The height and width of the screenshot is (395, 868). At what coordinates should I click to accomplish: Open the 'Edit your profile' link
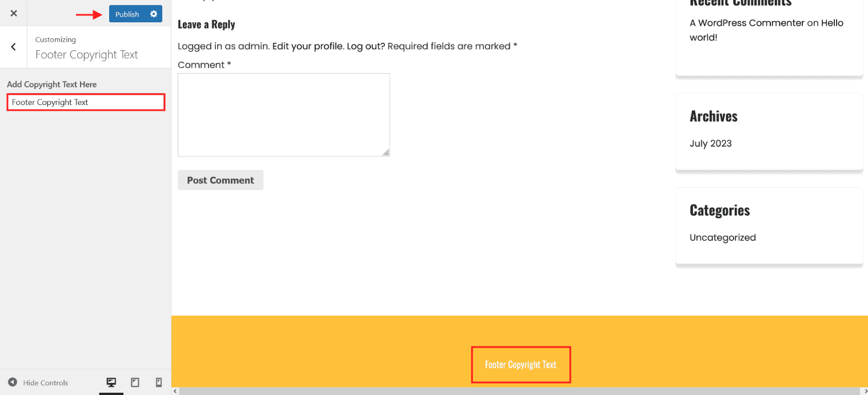308,46
